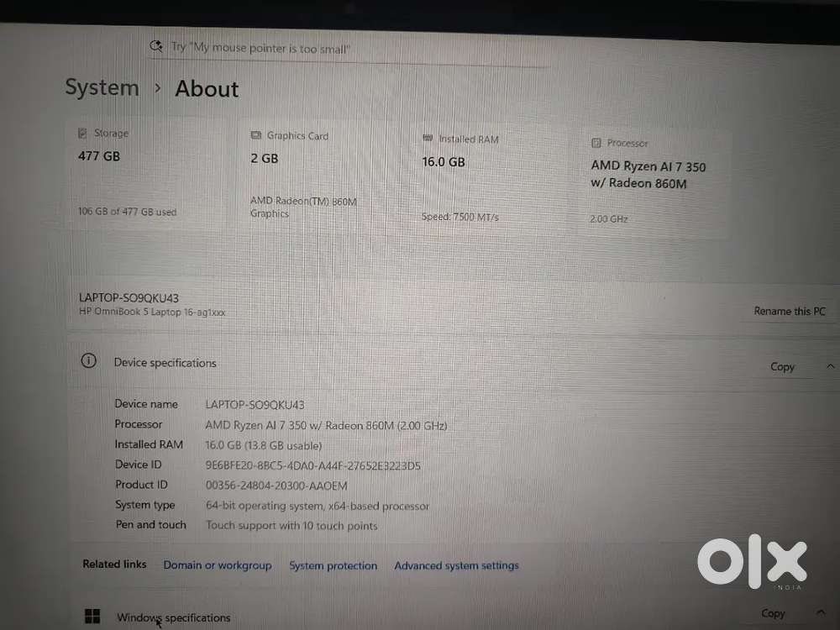The image size is (840, 630).
Task: Open System protection link
Action: point(333,565)
